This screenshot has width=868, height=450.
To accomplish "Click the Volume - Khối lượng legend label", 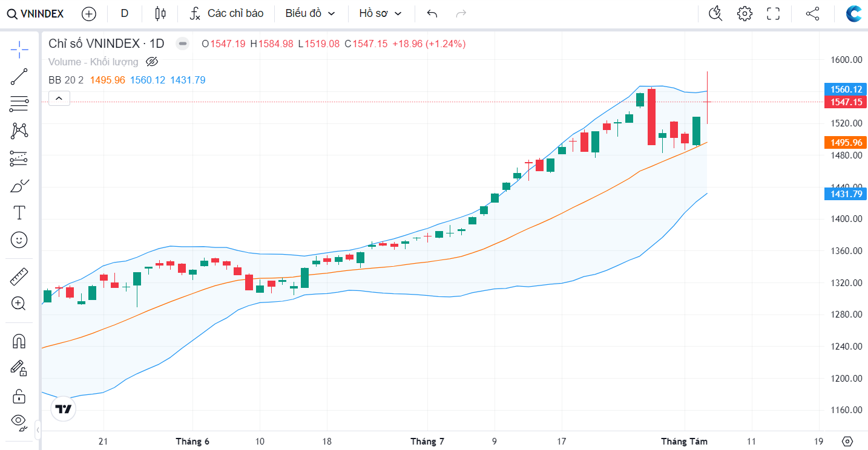I will click(93, 62).
